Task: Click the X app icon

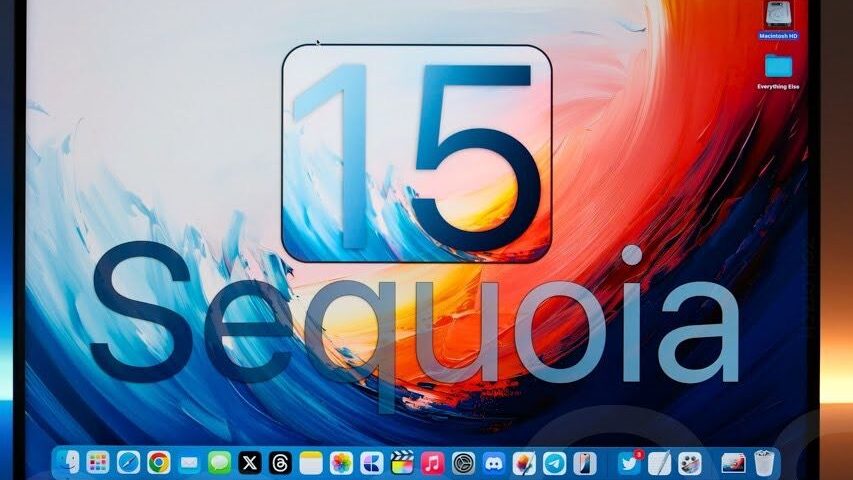Action: tap(250, 463)
